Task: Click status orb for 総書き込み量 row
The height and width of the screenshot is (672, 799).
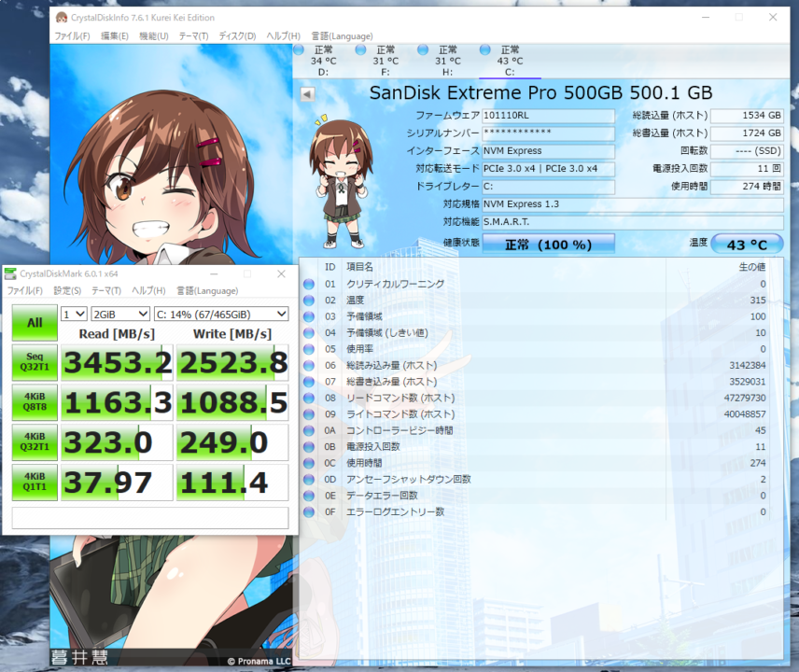Action: click(309, 382)
